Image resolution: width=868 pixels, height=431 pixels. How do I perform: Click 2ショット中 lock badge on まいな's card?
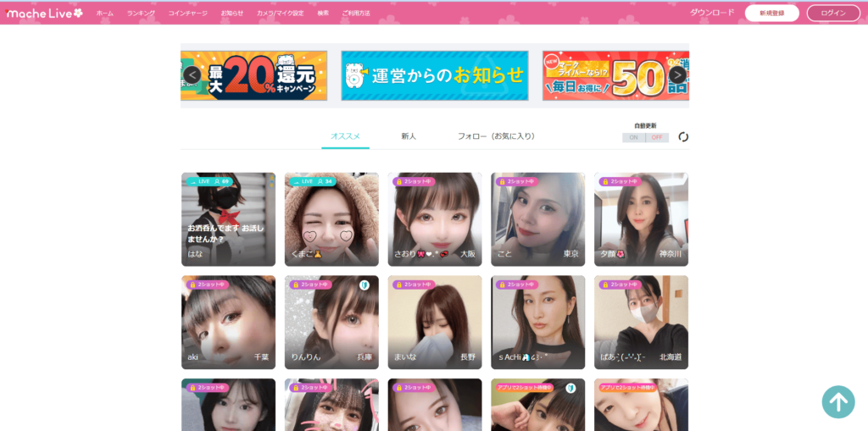(x=414, y=285)
